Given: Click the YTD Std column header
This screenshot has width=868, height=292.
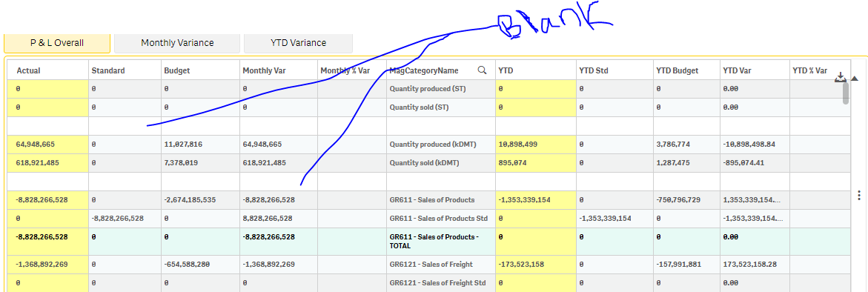Looking at the screenshot, I should [594, 70].
